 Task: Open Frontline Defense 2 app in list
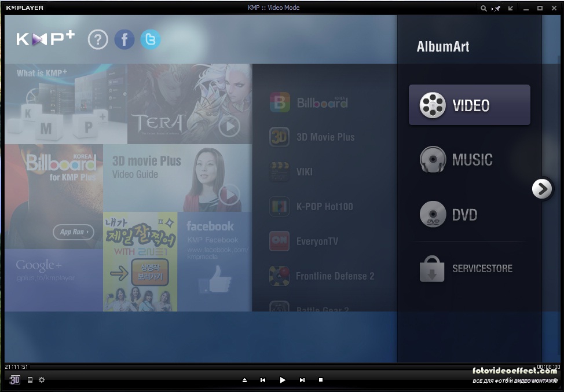[x=323, y=276]
